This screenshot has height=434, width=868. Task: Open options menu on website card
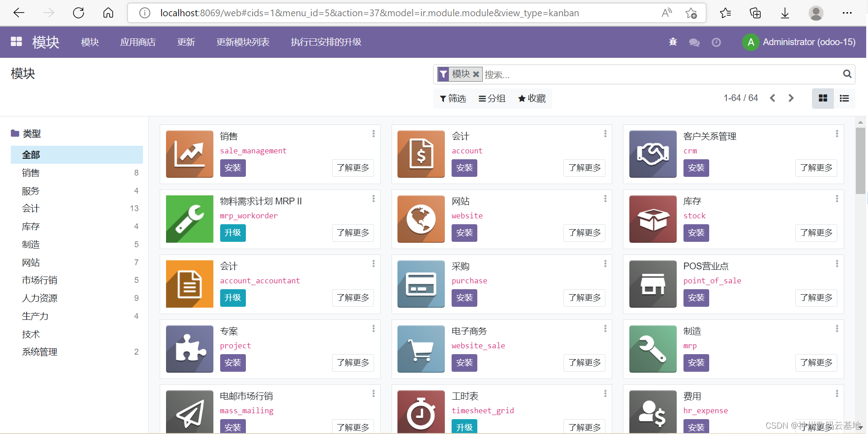click(605, 199)
